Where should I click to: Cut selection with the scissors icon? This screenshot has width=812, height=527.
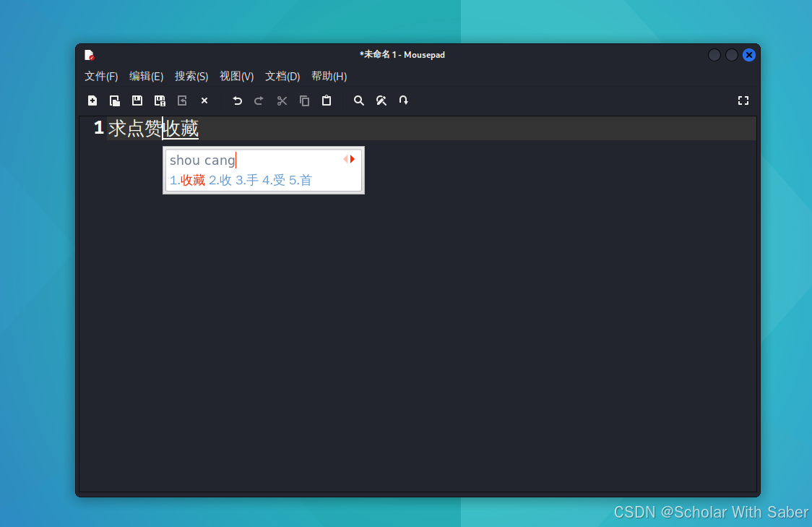pyautogui.click(x=282, y=100)
